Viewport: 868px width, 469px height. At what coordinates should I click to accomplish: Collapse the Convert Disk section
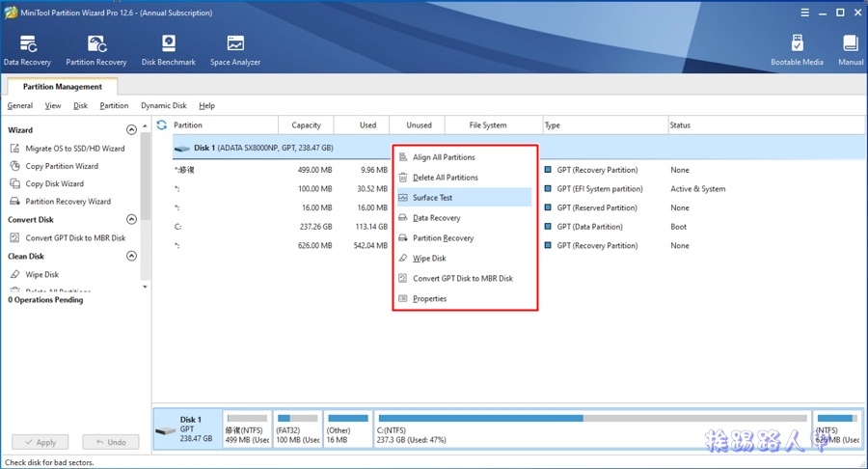[x=131, y=220]
